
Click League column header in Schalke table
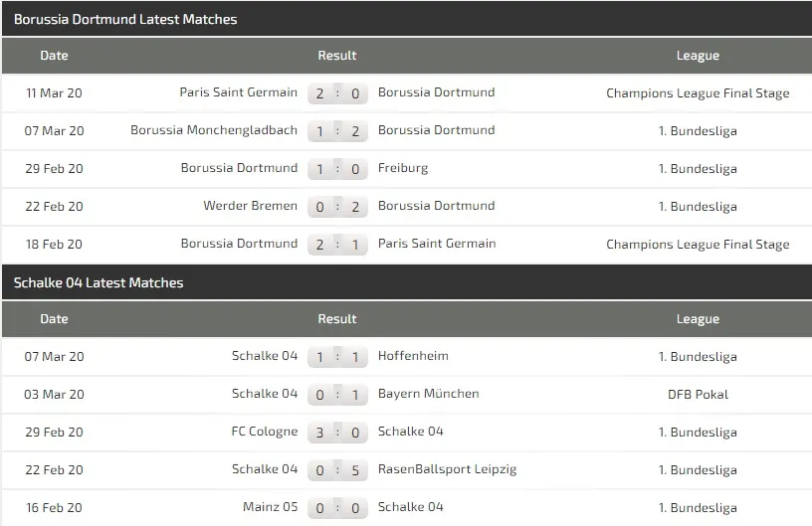click(698, 319)
